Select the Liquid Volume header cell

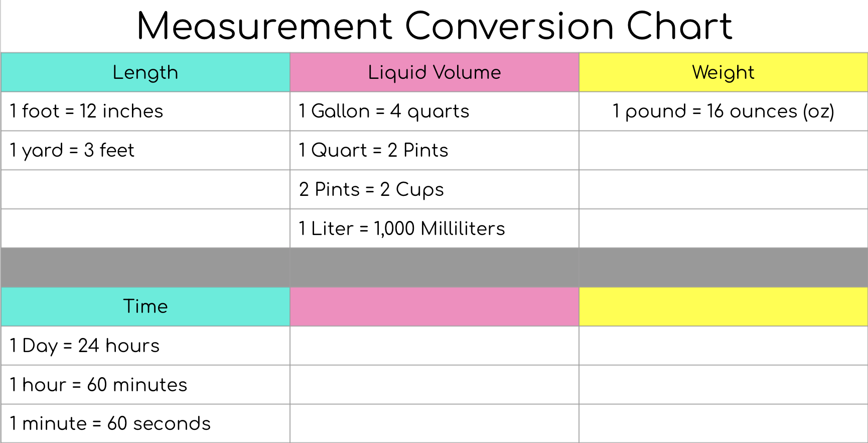435,72
